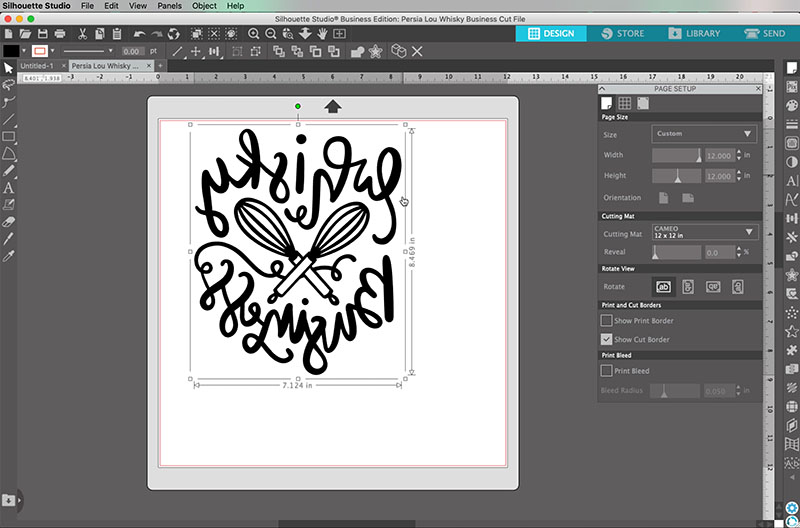This screenshot has height=528, width=800.
Task: Pick the Rectangle drawing tool
Action: click(x=8, y=137)
